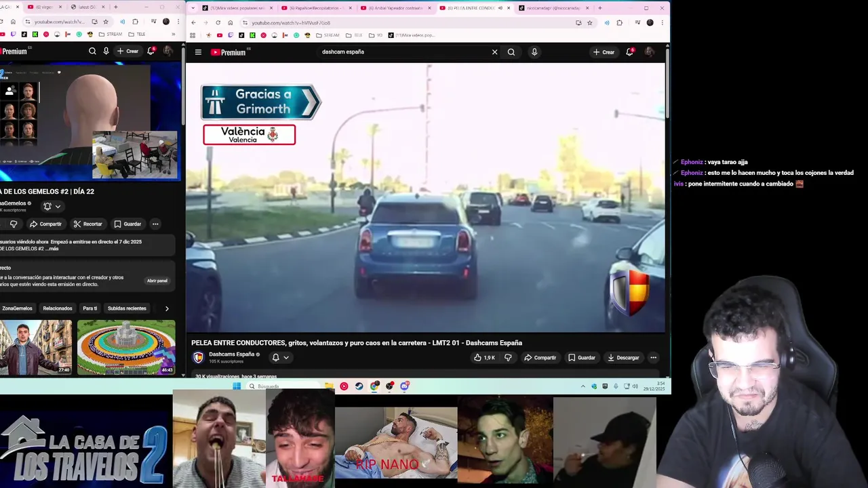Select Relacionados filter chip
This screenshot has height=488, width=868.
58,308
